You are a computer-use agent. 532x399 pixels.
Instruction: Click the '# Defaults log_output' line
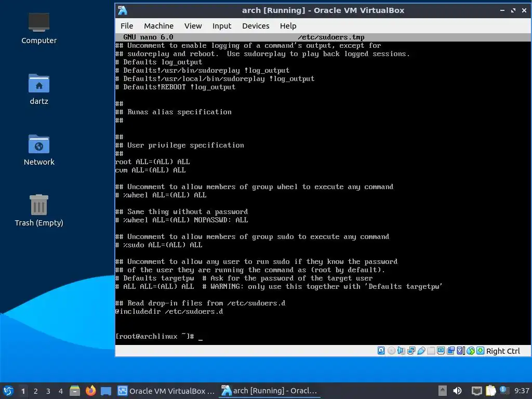(x=159, y=62)
